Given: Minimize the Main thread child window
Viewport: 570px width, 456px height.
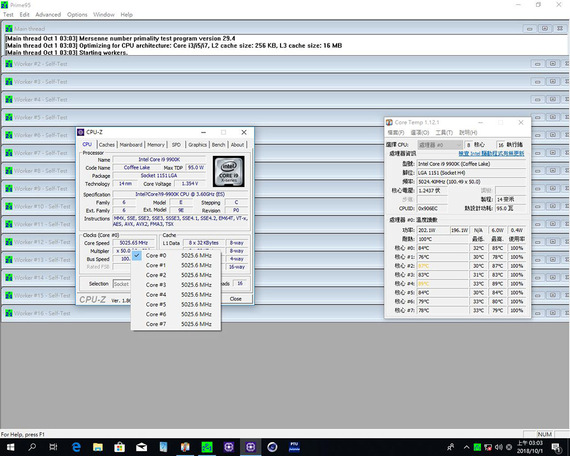Looking at the screenshot, I should point(530,28).
